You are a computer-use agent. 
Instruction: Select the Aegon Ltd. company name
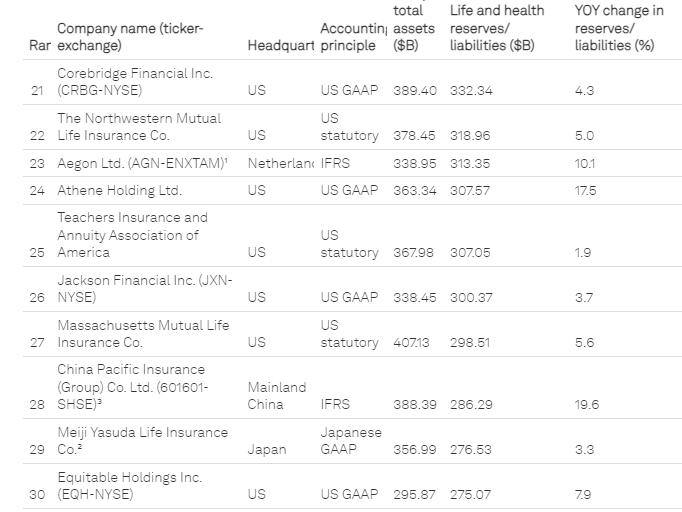point(141,163)
